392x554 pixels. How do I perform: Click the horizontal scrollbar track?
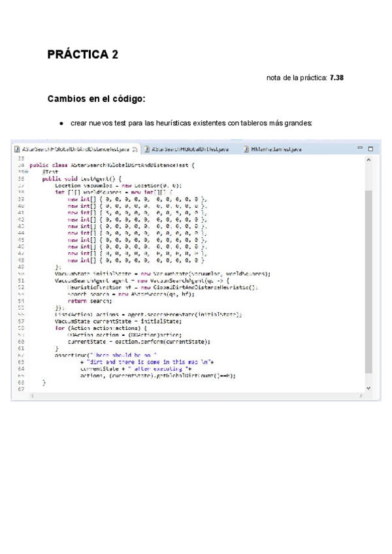coord(196,397)
